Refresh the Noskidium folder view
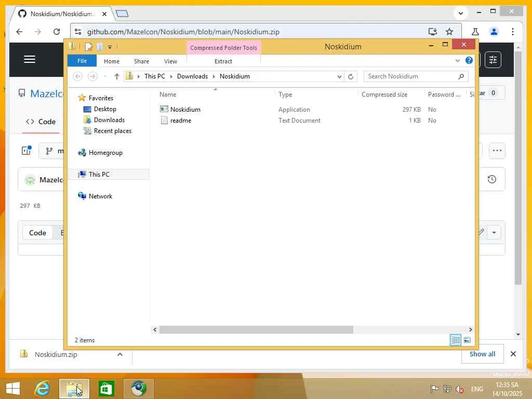532x399 pixels. [x=351, y=76]
